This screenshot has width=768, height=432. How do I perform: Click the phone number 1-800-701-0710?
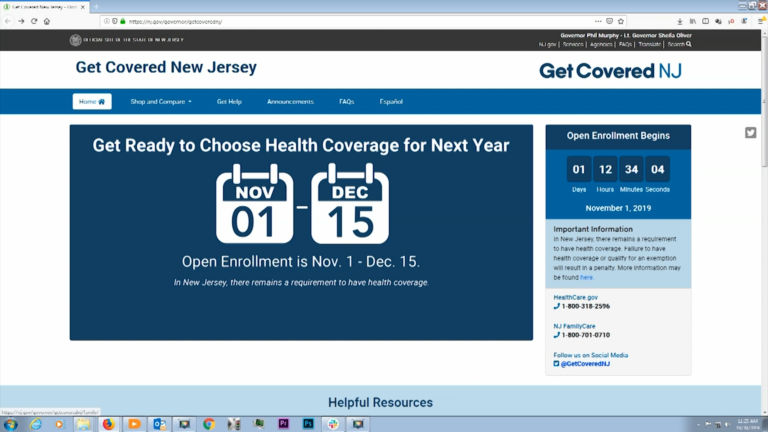[x=585, y=336]
